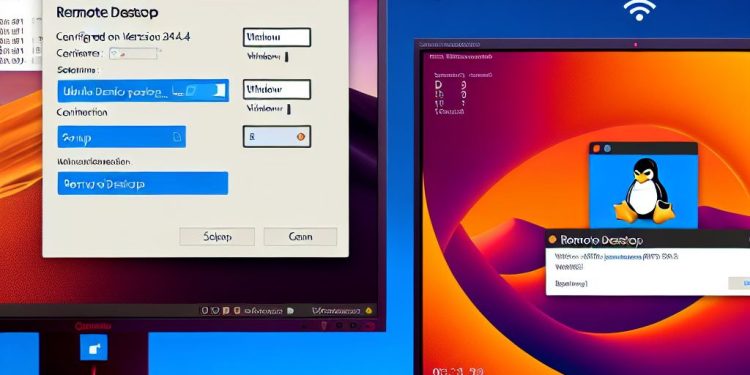Click the second Window input field
This screenshot has height=375, width=750.
pos(277,89)
